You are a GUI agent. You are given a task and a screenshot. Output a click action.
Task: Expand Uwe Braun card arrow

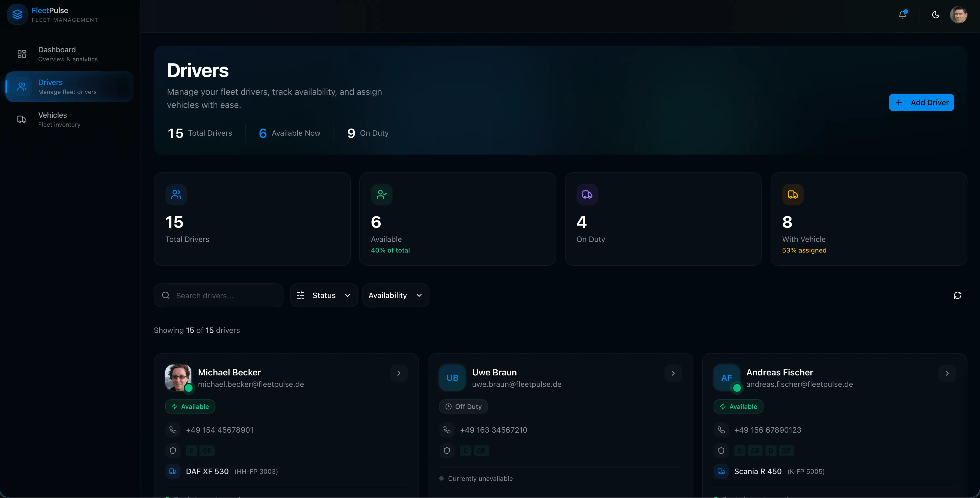(x=673, y=373)
